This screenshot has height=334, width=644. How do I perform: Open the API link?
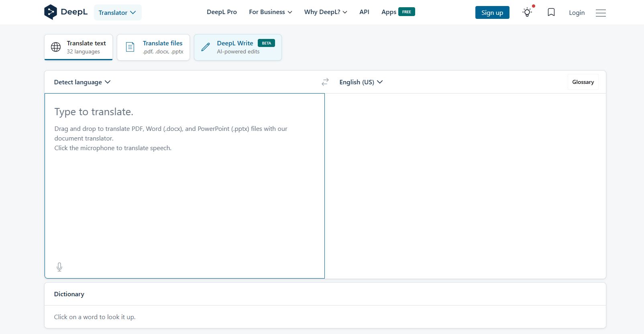click(x=364, y=12)
